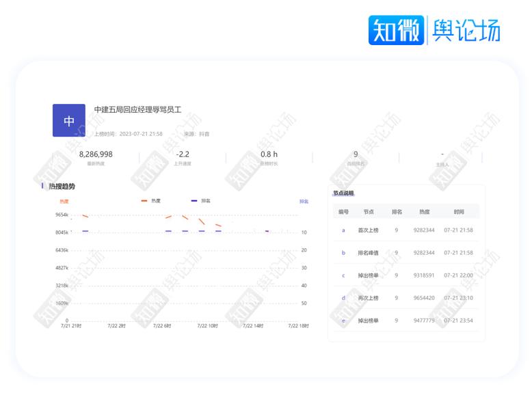Click the 知微 logo badge at top right
Viewport: 532px width, 395px height.
point(396,31)
